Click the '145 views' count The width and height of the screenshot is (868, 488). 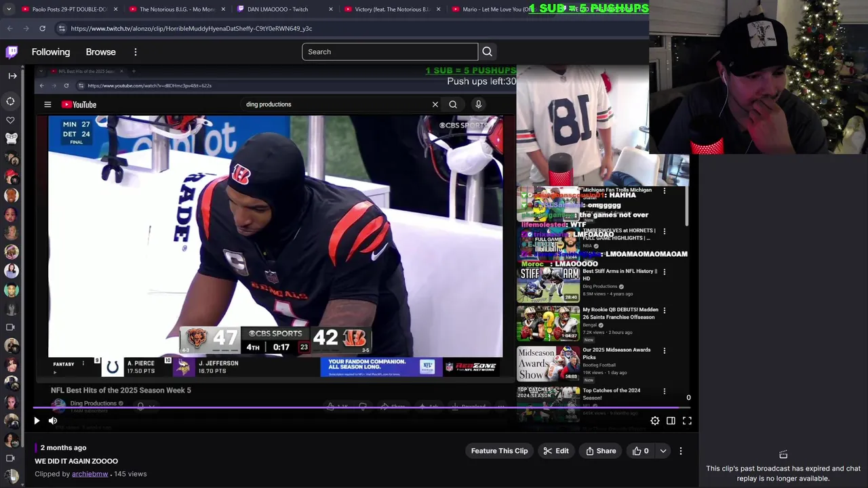[x=130, y=474]
